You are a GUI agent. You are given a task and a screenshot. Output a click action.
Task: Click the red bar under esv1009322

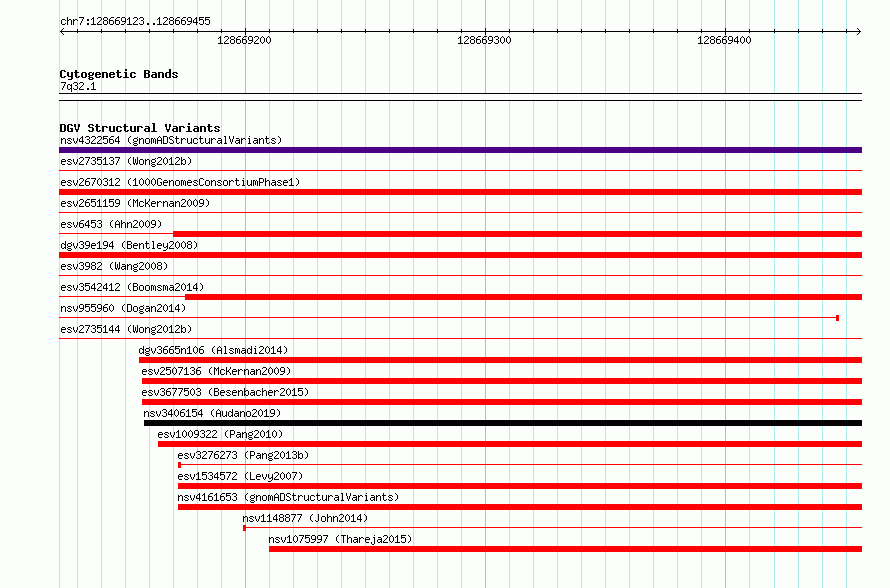[x=510, y=444]
